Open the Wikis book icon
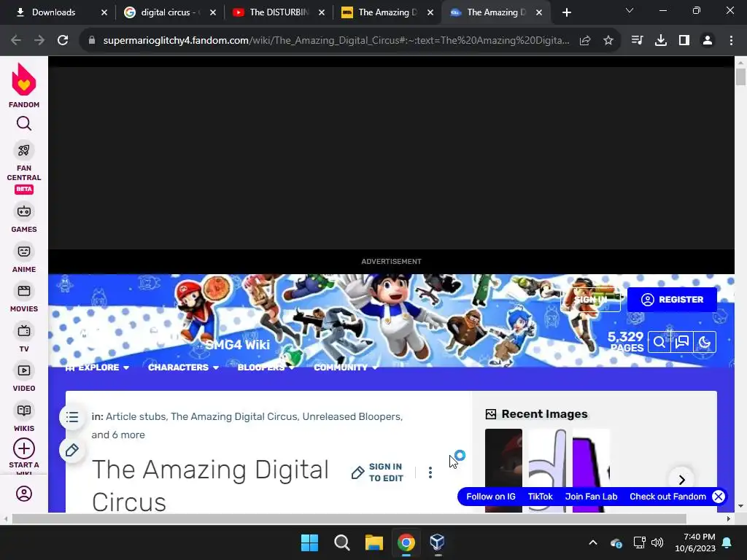 click(x=24, y=411)
